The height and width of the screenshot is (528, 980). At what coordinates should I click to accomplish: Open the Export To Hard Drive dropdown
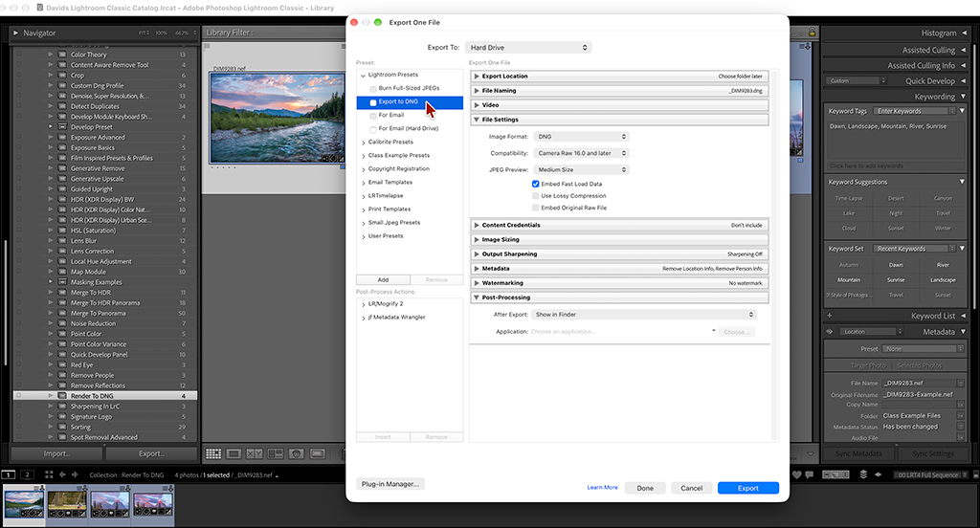tap(528, 48)
